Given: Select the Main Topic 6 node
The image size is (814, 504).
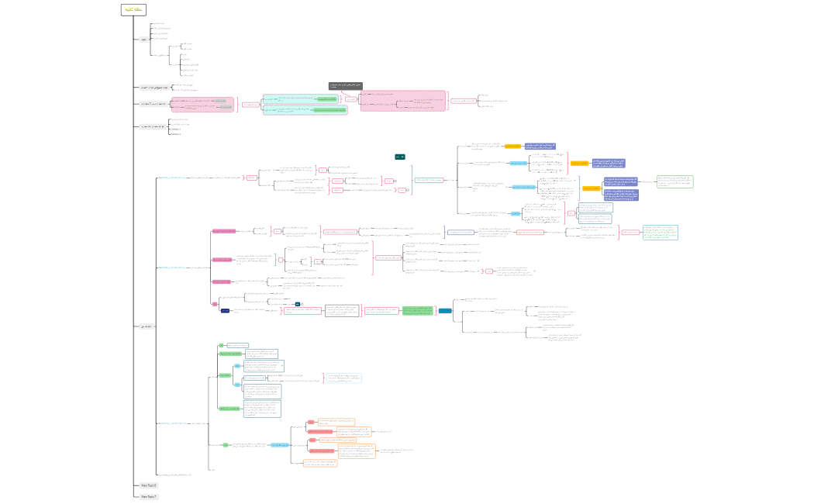Looking at the screenshot, I should tap(148, 485).
